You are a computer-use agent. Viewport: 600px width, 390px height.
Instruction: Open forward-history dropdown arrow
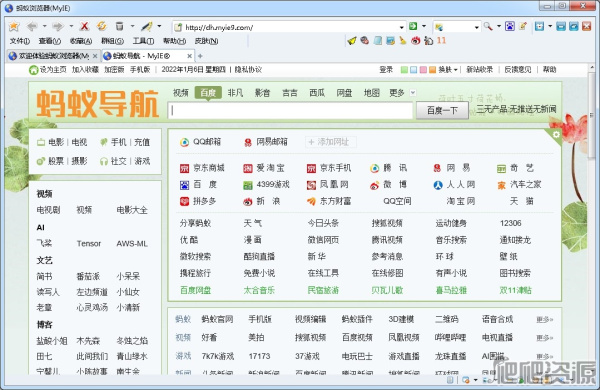[71, 26]
